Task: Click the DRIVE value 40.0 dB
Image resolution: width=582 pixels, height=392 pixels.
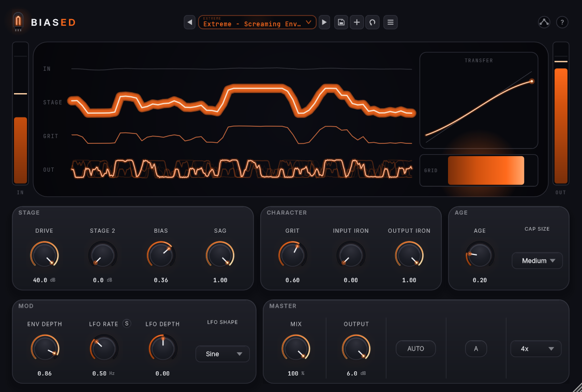Action: pyautogui.click(x=44, y=280)
